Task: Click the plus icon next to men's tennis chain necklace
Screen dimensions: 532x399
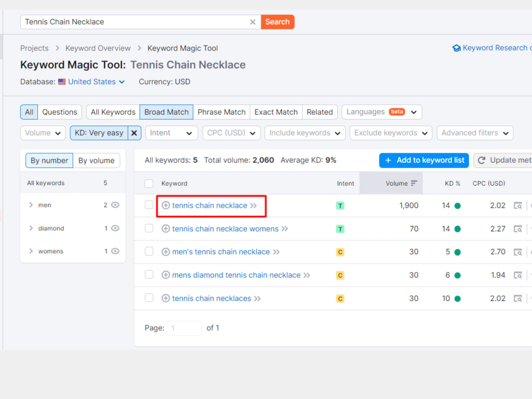Action: 165,252
